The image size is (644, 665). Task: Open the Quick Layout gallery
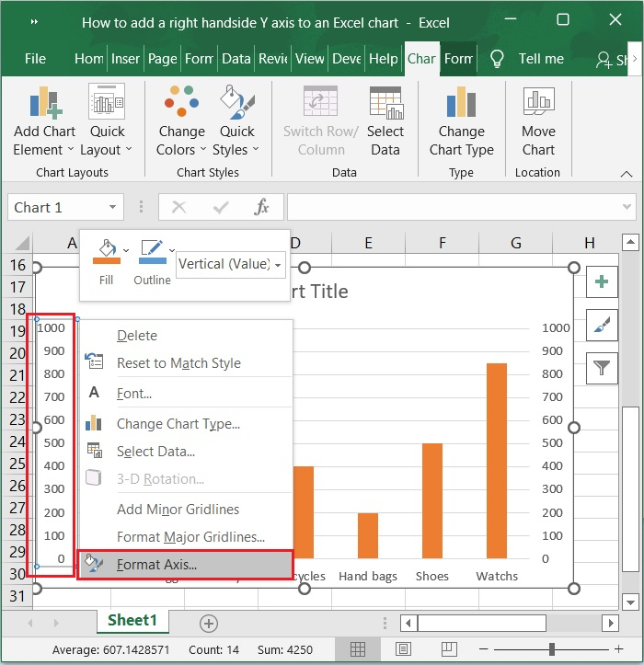click(x=107, y=120)
